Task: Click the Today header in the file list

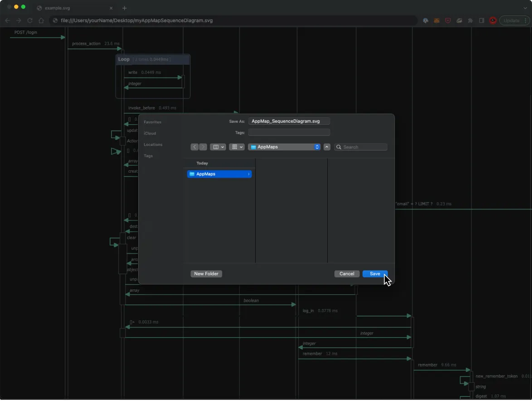Action: pos(202,163)
